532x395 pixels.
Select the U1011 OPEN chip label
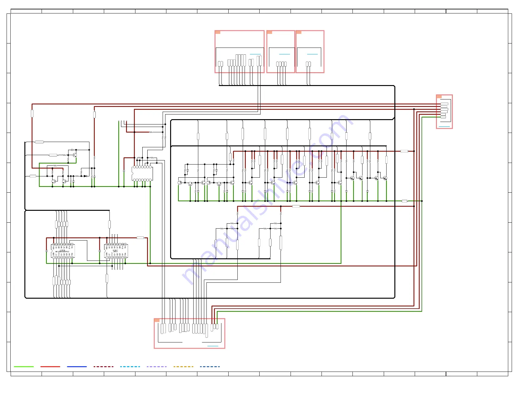(x=115, y=251)
